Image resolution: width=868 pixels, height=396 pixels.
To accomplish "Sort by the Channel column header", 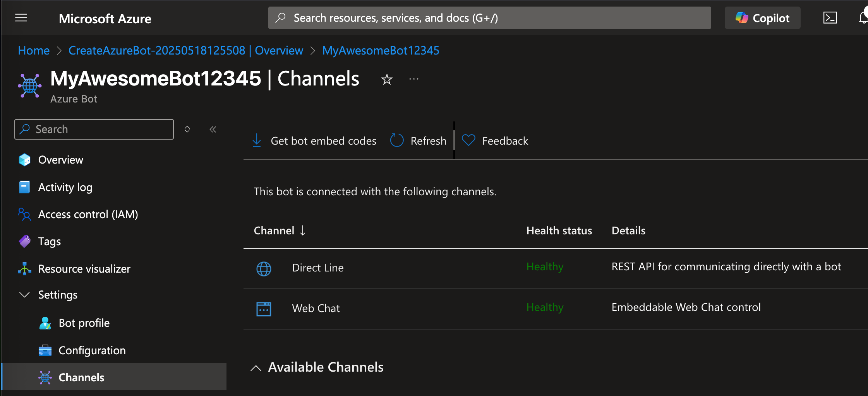I will [x=274, y=230].
